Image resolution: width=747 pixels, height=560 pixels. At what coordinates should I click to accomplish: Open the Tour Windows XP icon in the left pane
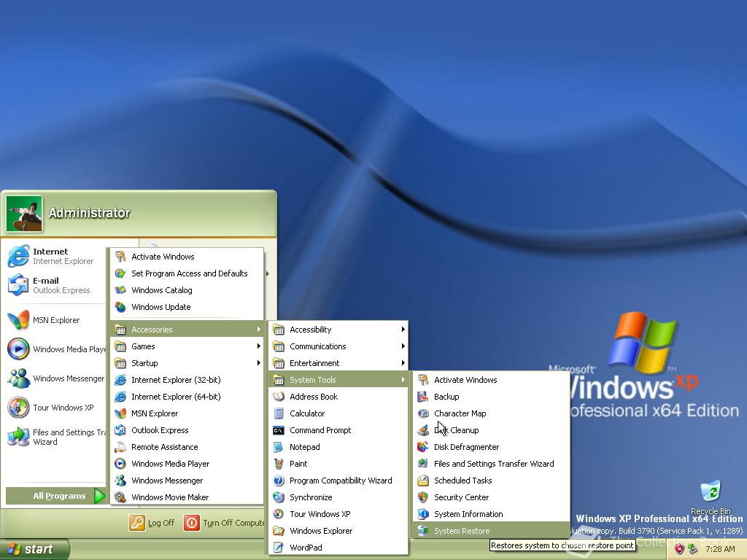pyautogui.click(x=18, y=407)
